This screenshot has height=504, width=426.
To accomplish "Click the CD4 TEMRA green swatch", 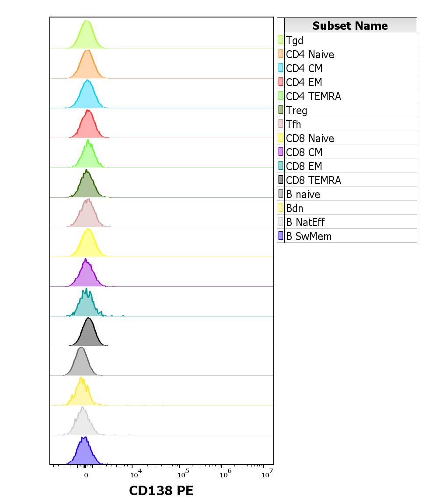I will (281, 96).
